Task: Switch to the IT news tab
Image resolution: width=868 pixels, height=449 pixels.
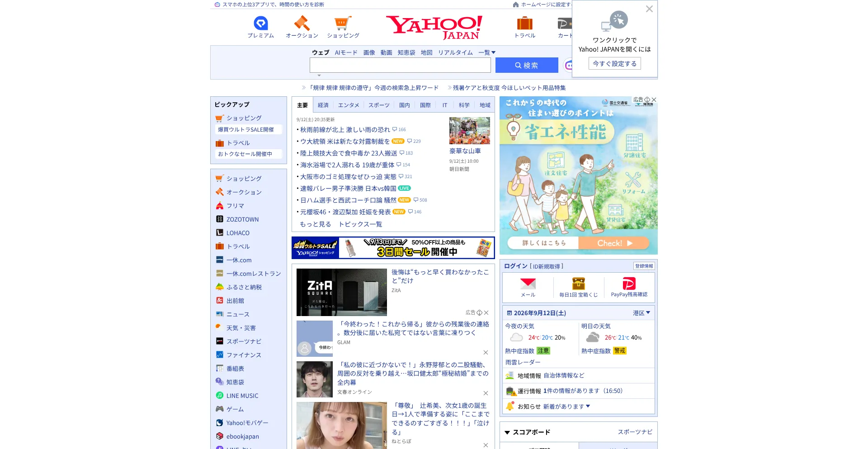Action: pos(445,105)
